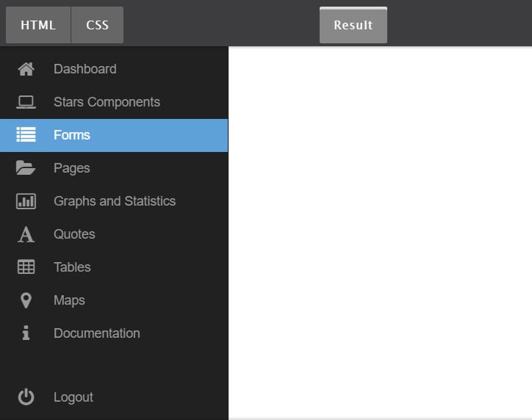This screenshot has width=532, height=420.
Task: Click the empty white result pane
Action: 381,233
